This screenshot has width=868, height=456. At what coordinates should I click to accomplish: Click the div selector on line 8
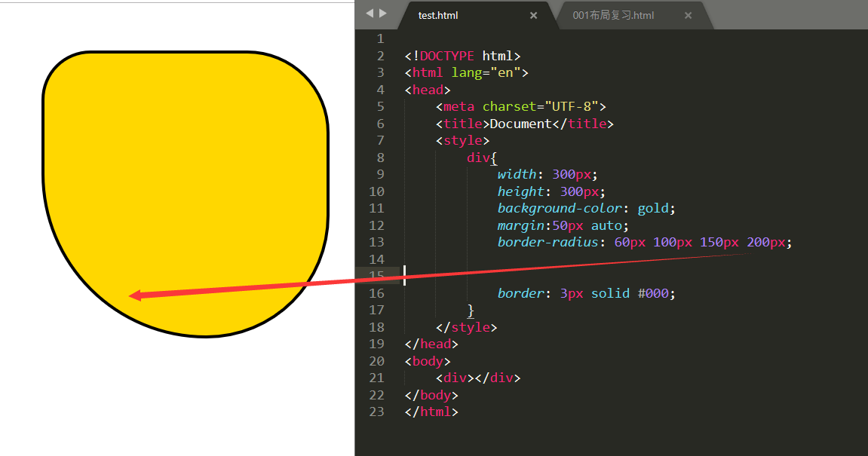pos(478,158)
